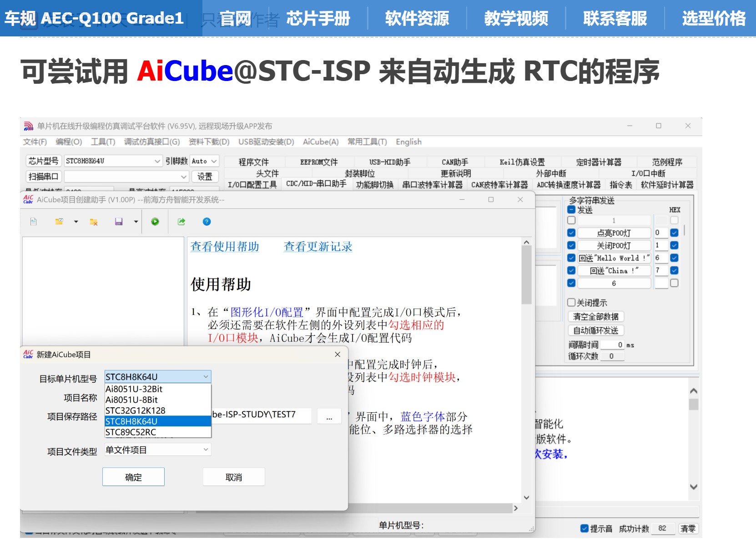Maximize the AiCube项目创建助手 window

point(491,199)
